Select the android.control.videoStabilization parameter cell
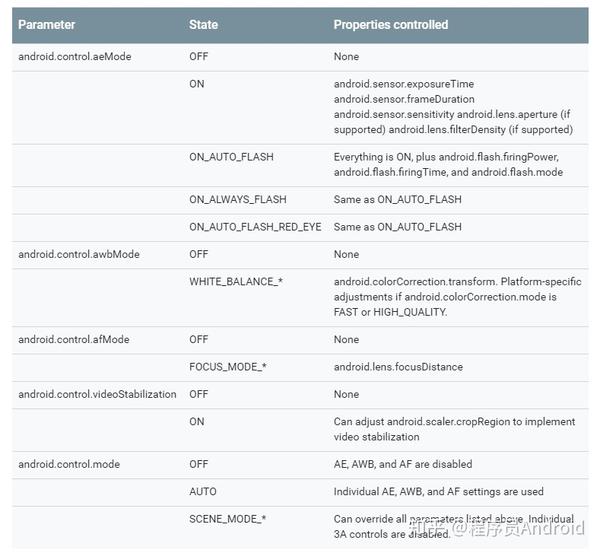Viewport: 600px width, 553px height. 97,394
